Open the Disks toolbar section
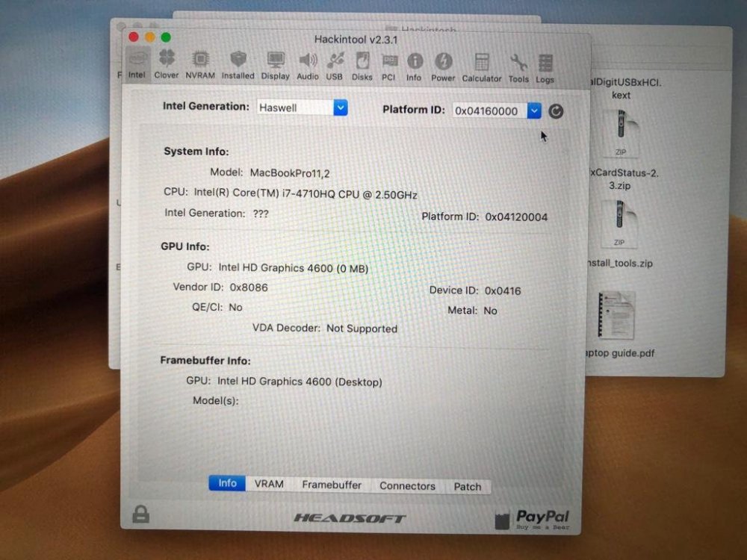 click(362, 68)
